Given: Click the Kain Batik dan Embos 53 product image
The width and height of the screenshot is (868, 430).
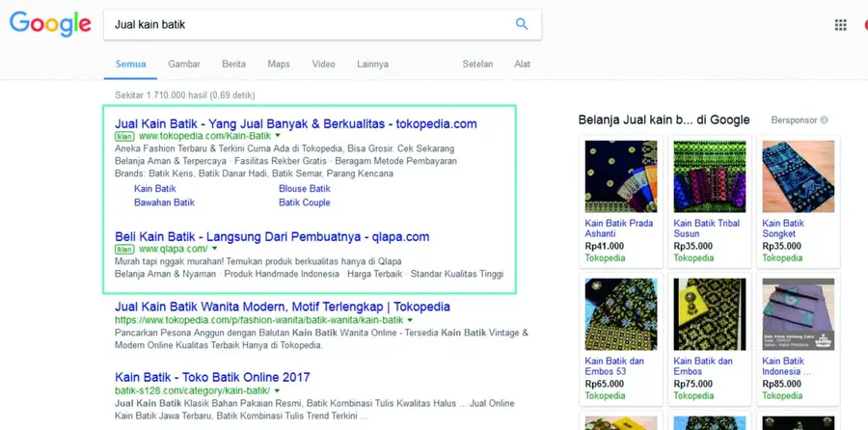Looking at the screenshot, I should (621, 313).
